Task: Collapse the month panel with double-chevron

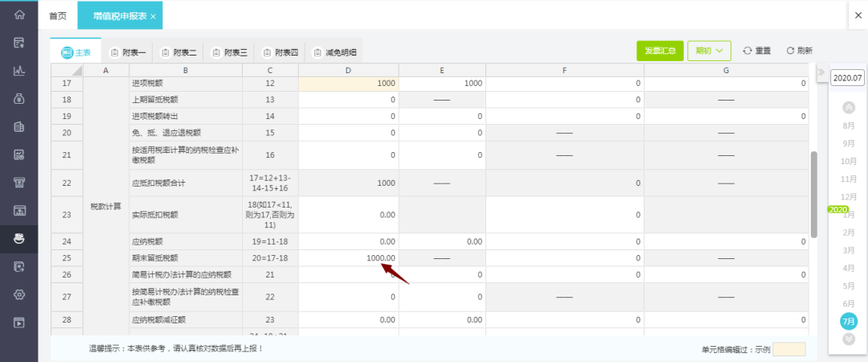Action: click(x=821, y=72)
